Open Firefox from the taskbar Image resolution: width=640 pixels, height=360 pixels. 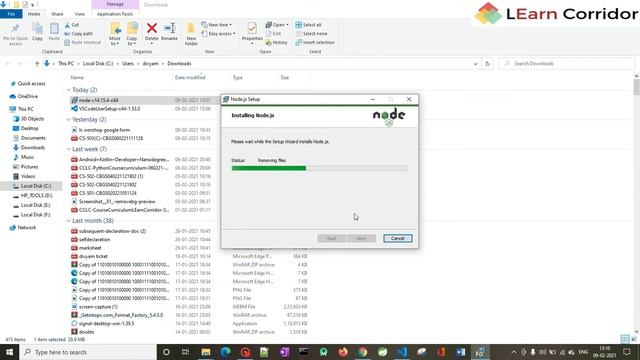[343, 352]
